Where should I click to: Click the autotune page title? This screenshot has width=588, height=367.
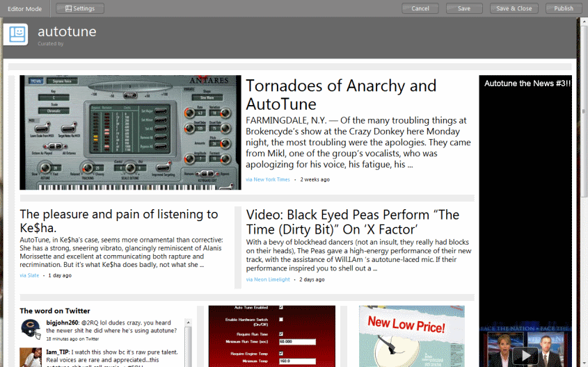pos(67,31)
